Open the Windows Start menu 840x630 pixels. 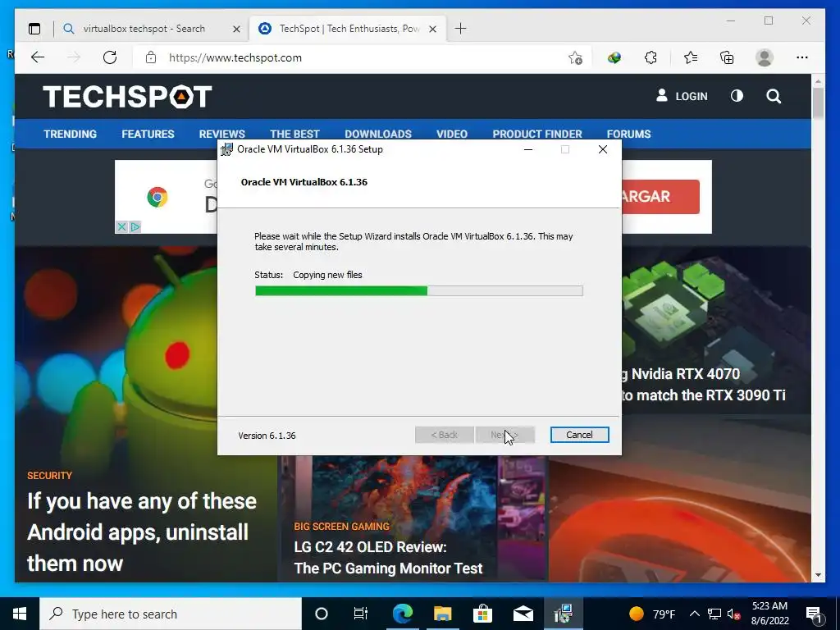(20, 614)
